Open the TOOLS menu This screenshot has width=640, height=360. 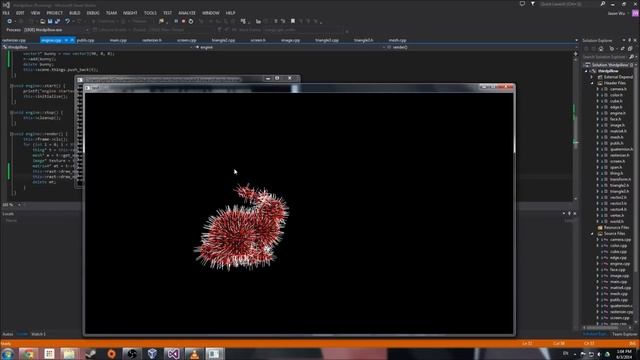[x=150, y=13]
